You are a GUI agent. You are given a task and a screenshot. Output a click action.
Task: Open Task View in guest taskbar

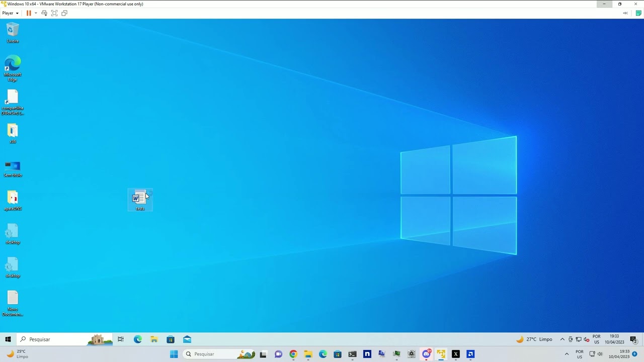(121, 339)
